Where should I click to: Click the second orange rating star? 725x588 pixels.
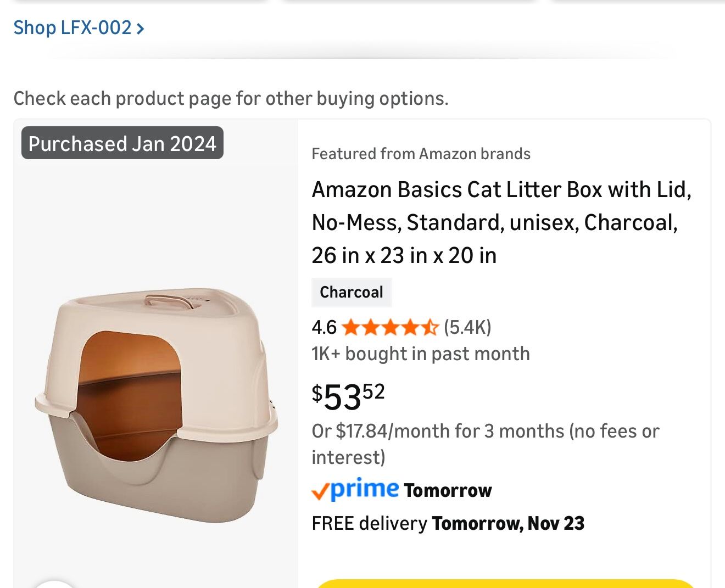tap(371, 327)
